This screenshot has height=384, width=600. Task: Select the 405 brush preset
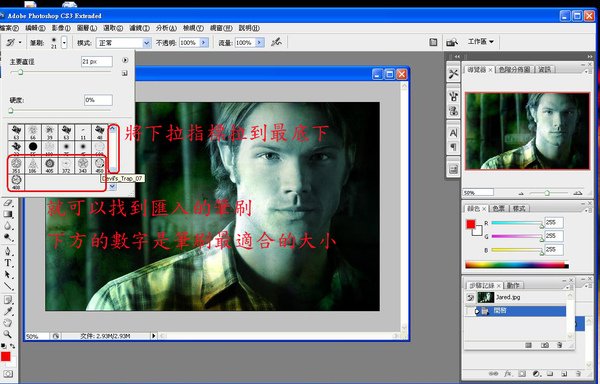49,165
